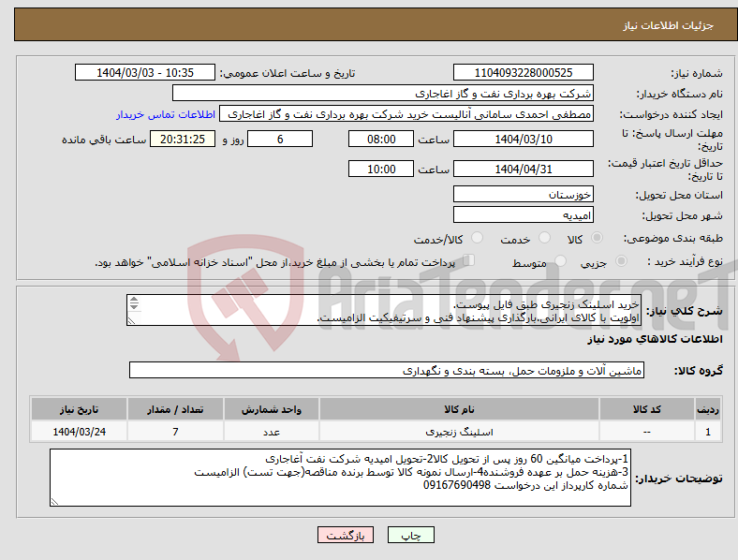Click the response deadline date 1404/03/10
Image resolution: width=738 pixels, height=560 pixels.
pos(523,139)
